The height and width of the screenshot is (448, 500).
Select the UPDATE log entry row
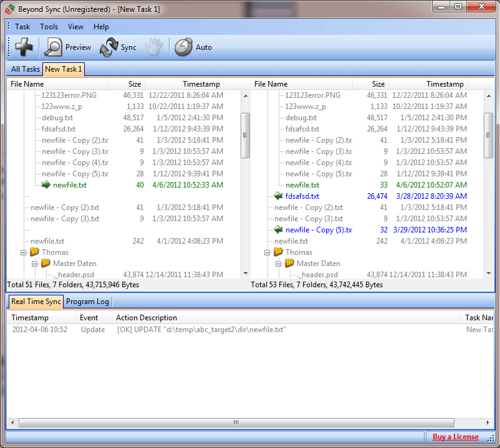coord(251,330)
